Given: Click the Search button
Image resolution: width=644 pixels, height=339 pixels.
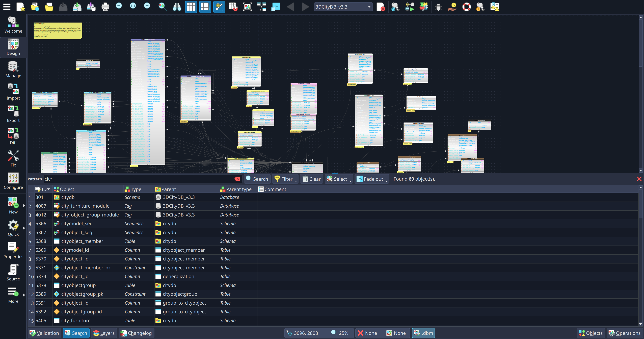Looking at the screenshot, I should tap(257, 179).
